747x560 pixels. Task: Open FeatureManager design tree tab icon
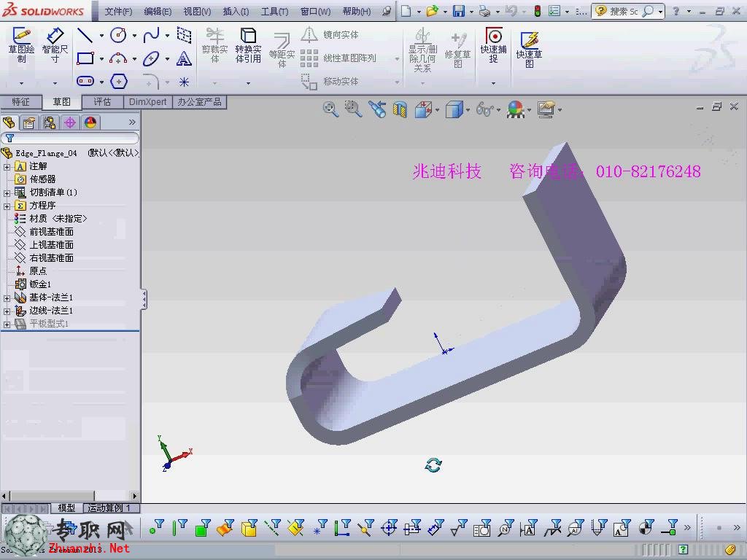(x=9, y=122)
